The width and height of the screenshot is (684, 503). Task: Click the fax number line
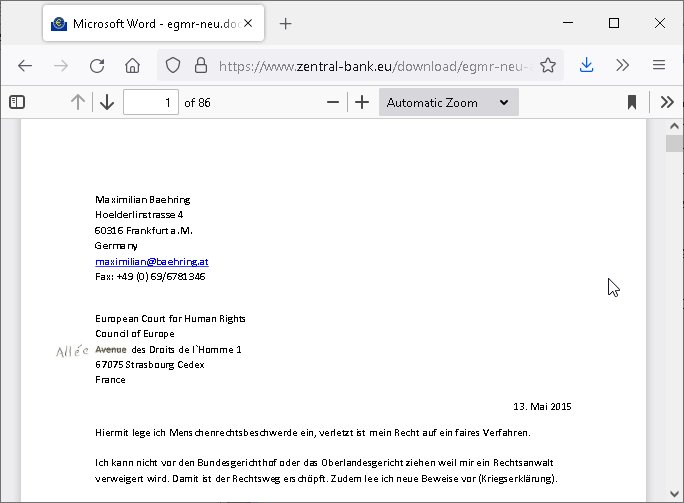point(150,277)
